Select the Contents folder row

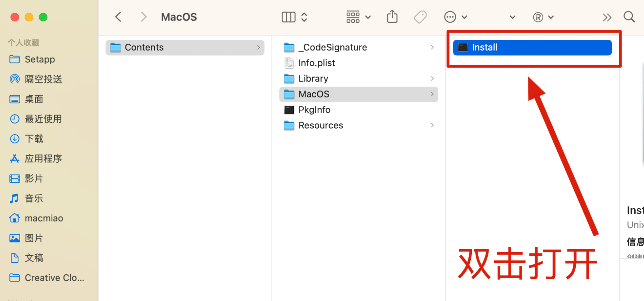(x=185, y=47)
